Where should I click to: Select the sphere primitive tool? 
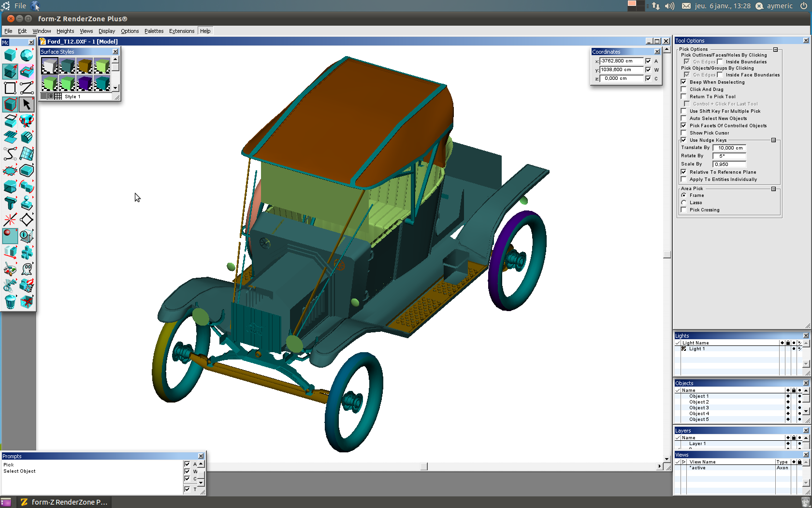[27, 55]
